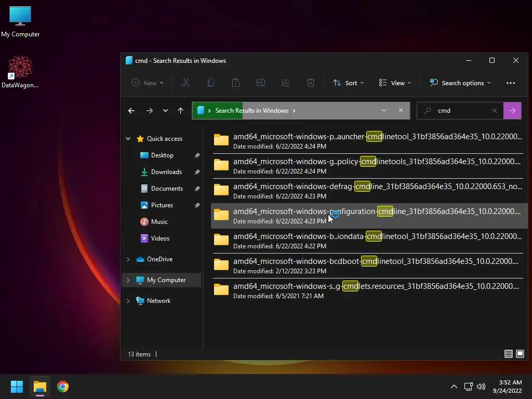Screen dimensions: 532x399
Task: Unpin Desktop using its pin icon
Action: pos(197,155)
